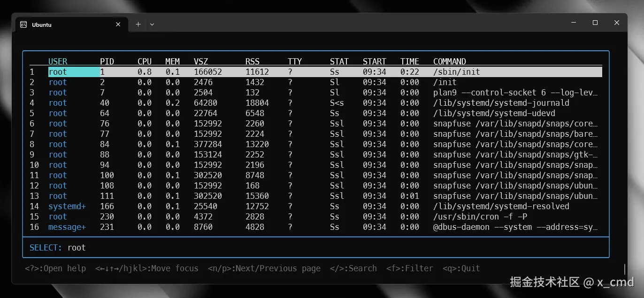Click CPU value 0.8 in row 1
The width and height of the screenshot is (644, 298).
coord(145,72)
